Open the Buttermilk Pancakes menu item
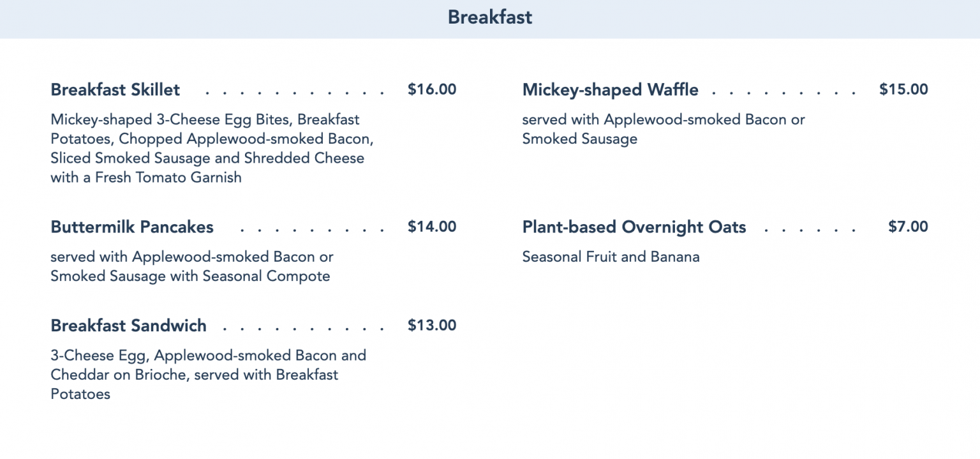Viewport: 980px width, 459px height. coord(132,227)
